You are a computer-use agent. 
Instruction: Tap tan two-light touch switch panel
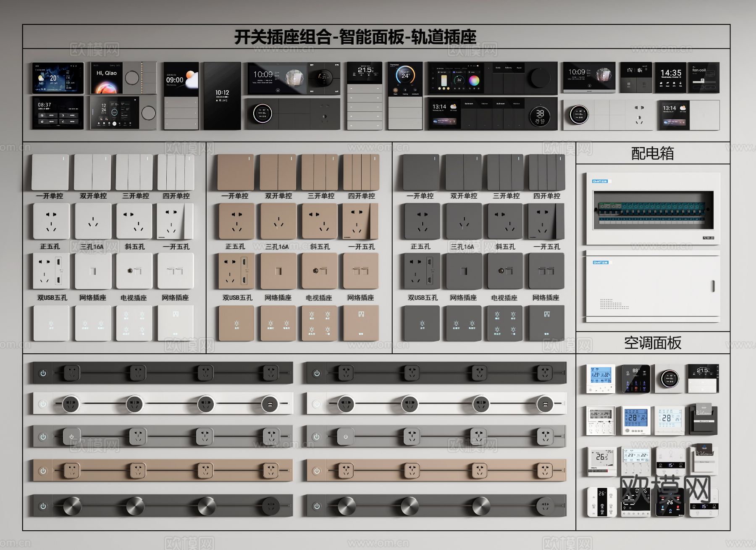[278, 323]
